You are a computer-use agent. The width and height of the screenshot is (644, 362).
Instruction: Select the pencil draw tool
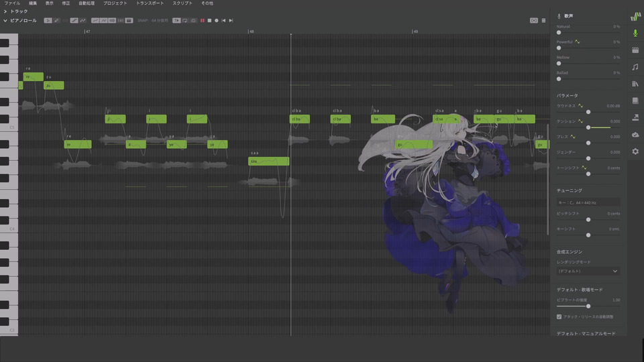(x=56, y=21)
